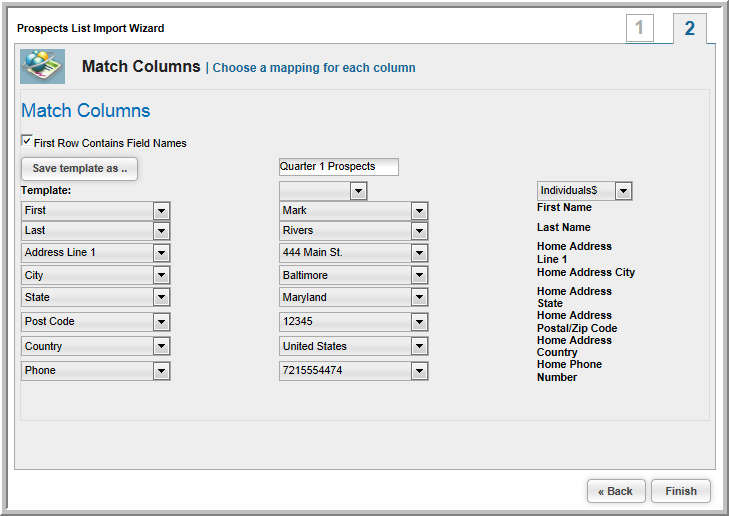Open the Post Code dropdown
The height and width of the screenshot is (516, 729).
pos(96,322)
